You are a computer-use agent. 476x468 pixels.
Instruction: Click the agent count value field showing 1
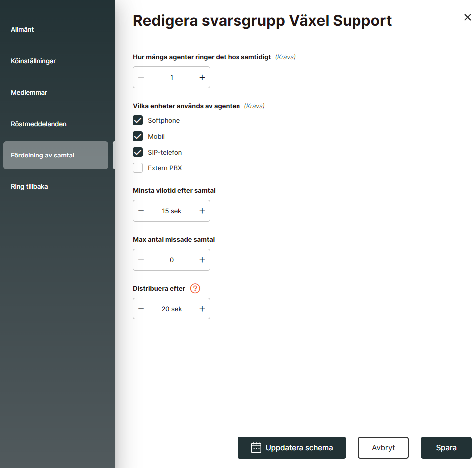coord(171,77)
